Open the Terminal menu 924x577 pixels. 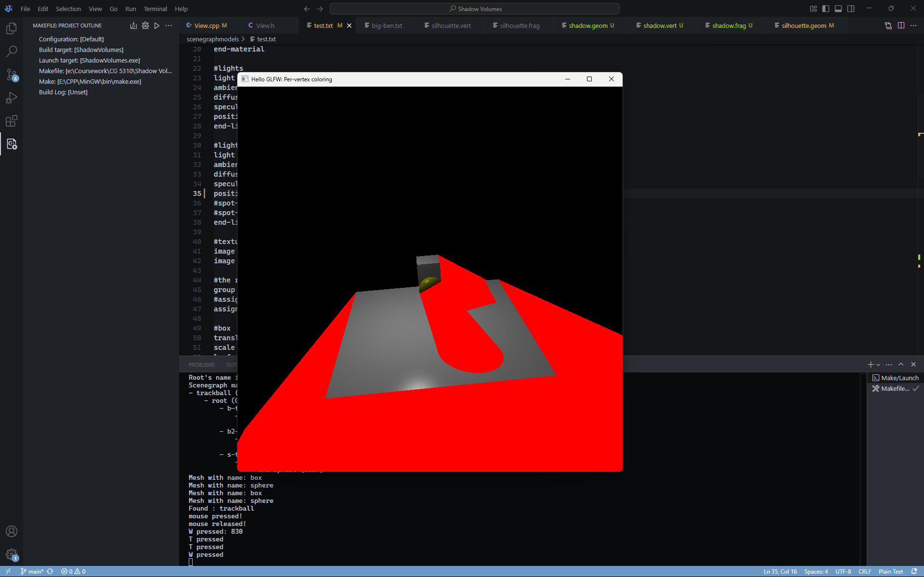[155, 9]
